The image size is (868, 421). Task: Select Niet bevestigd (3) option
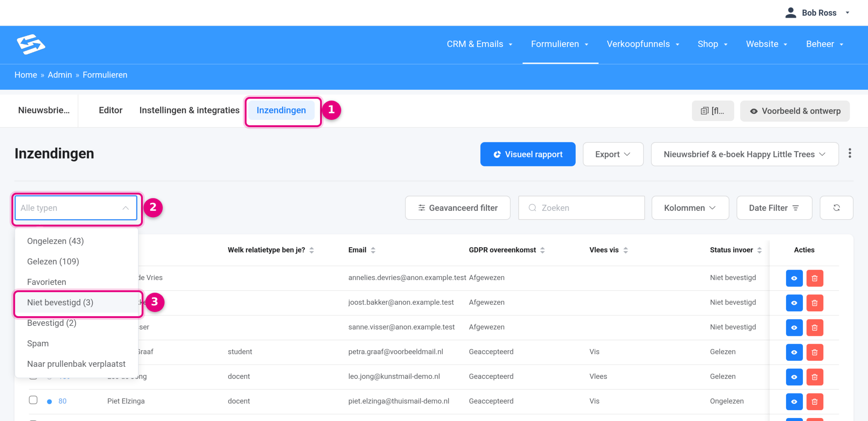[x=77, y=302]
